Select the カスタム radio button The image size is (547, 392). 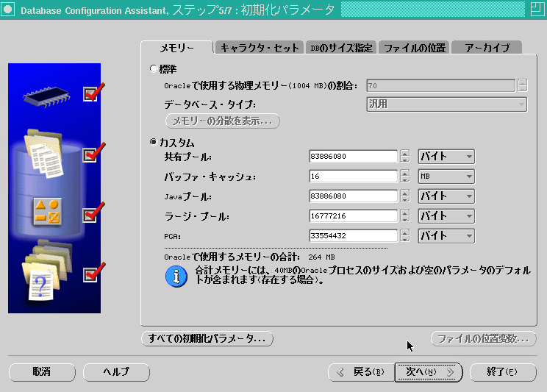point(154,142)
